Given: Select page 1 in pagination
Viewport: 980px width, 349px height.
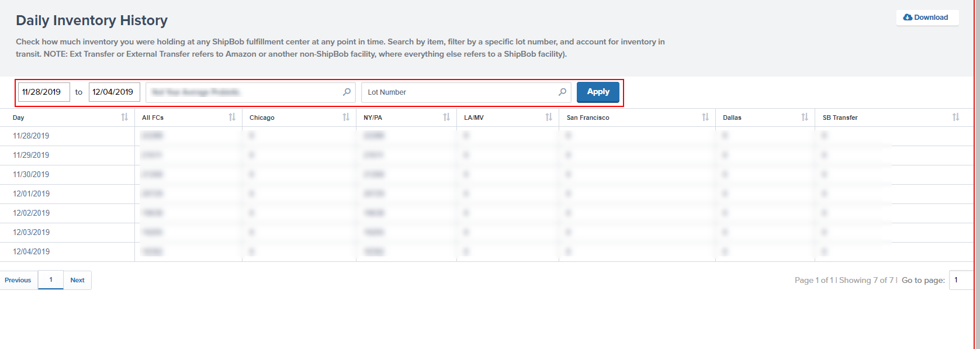Looking at the screenshot, I should (51, 280).
